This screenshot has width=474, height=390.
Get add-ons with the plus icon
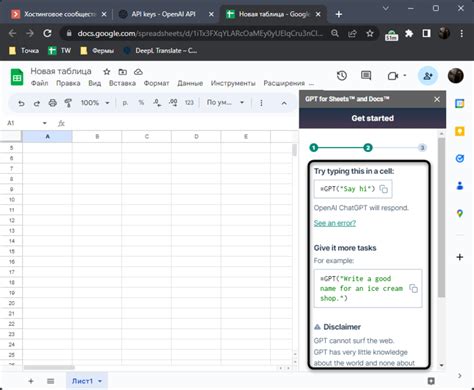[460, 257]
